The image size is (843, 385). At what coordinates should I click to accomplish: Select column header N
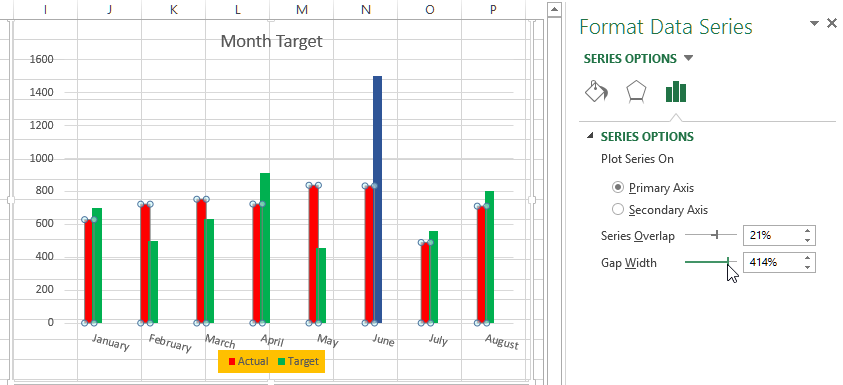366,10
